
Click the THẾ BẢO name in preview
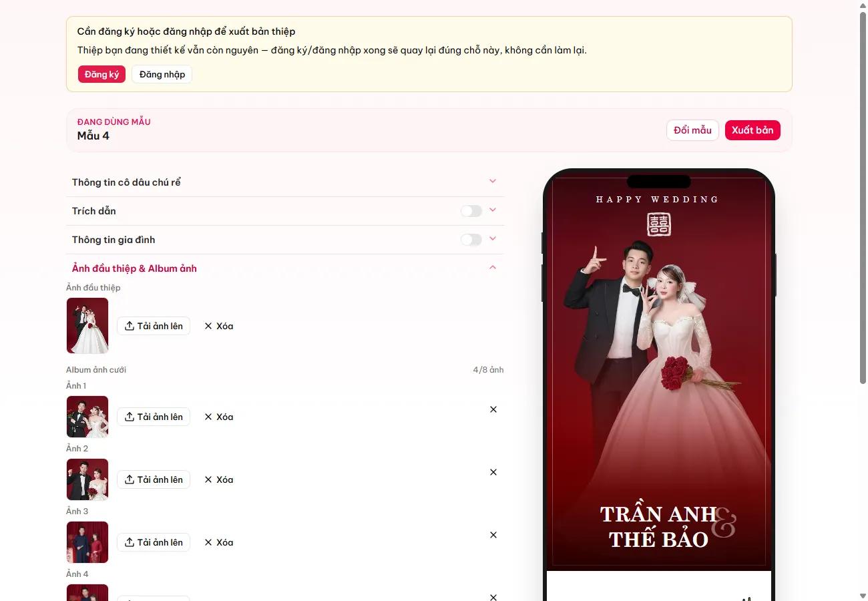pos(658,539)
